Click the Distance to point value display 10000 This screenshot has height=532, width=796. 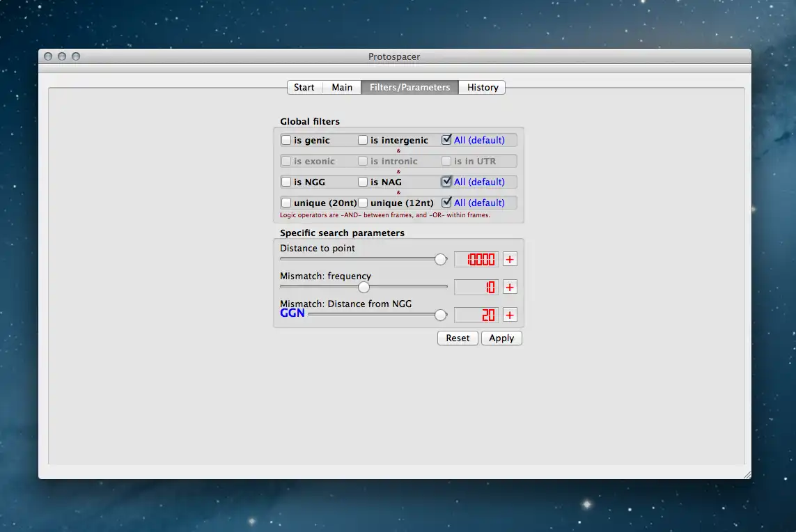click(x=476, y=260)
